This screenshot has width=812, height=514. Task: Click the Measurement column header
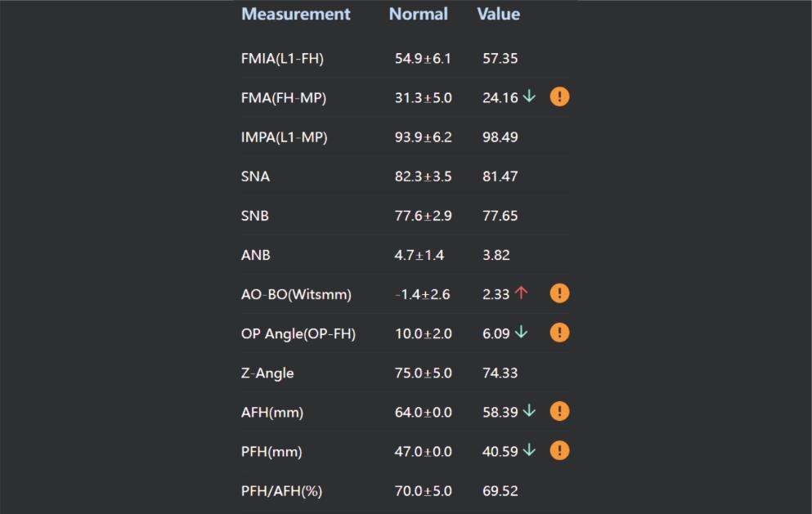click(295, 14)
